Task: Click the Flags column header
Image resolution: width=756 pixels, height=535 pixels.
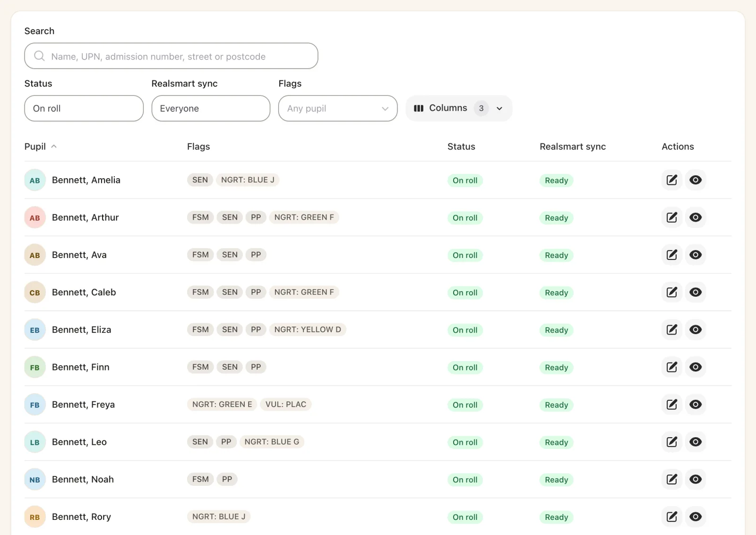Action: 198,147
